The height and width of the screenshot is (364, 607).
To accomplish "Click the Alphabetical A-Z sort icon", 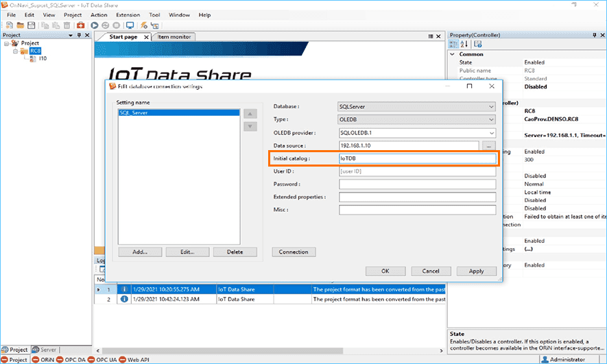I will point(464,44).
